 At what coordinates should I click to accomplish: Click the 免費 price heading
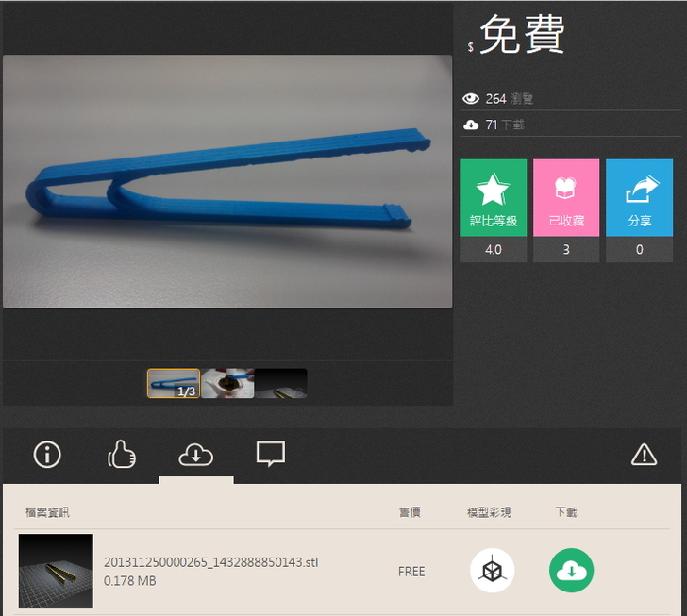(x=522, y=34)
